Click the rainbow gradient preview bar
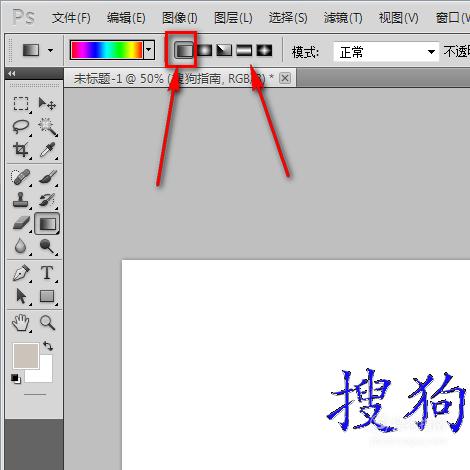The height and width of the screenshot is (470, 470). point(107,50)
